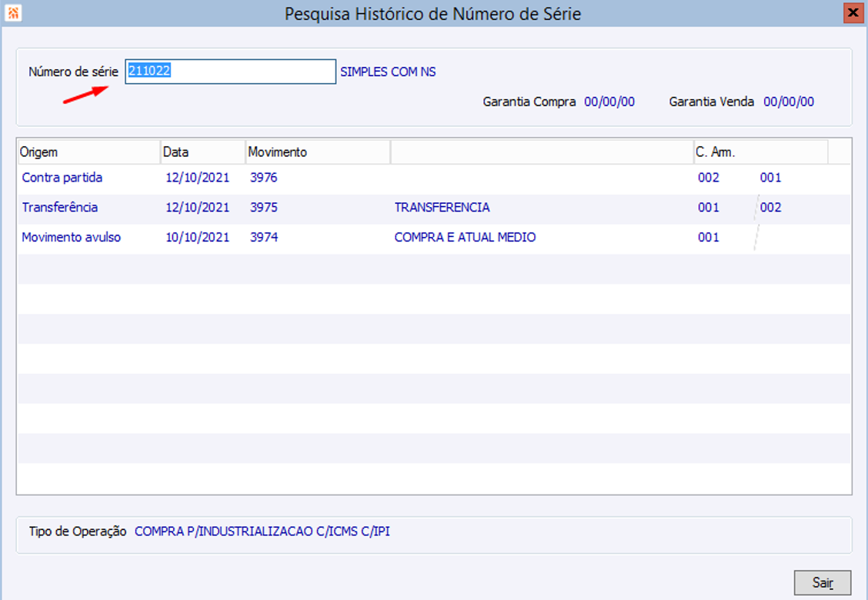The height and width of the screenshot is (600, 868).
Task: Select the Movimento avulso row
Action: [434, 238]
